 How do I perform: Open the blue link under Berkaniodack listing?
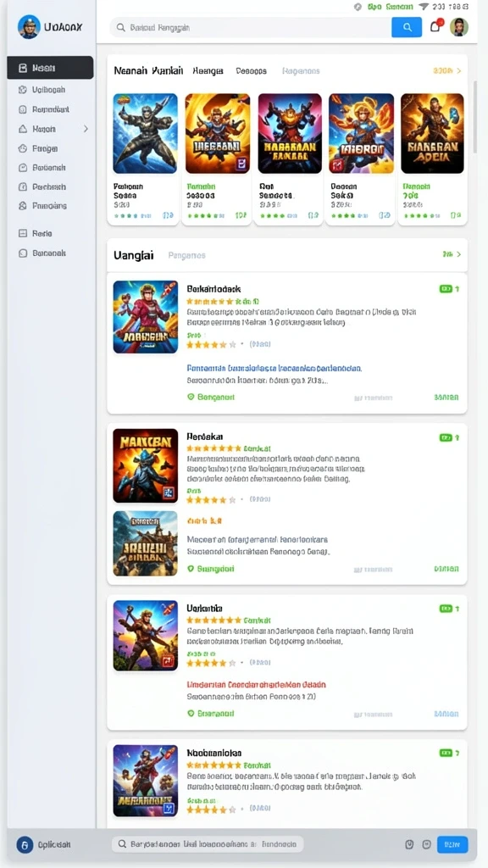tap(274, 368)
